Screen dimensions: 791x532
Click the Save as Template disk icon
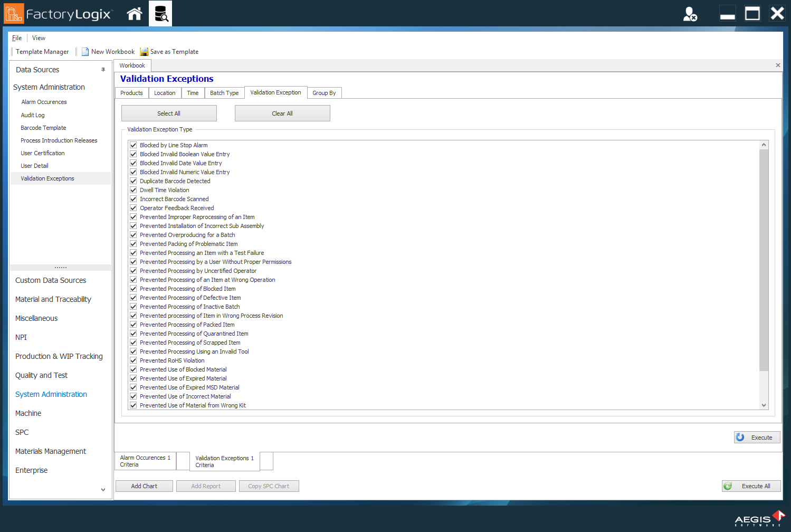pos(144,51)
